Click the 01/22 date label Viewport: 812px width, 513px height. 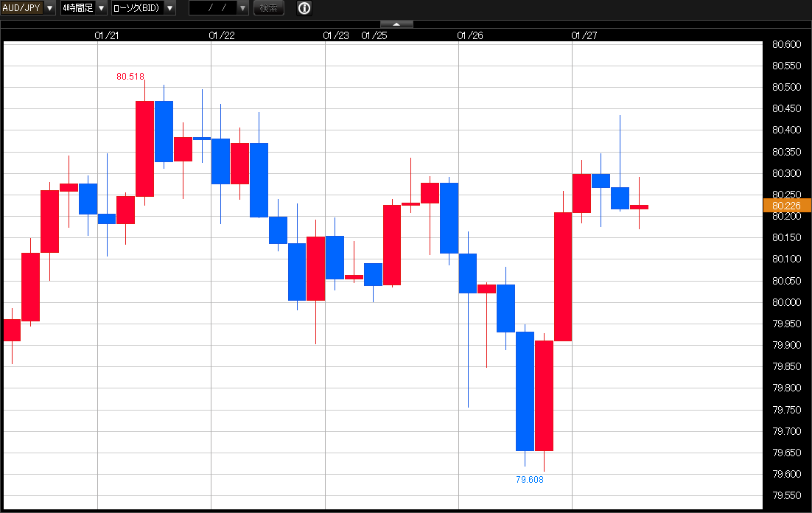click(x=222, y=36)
